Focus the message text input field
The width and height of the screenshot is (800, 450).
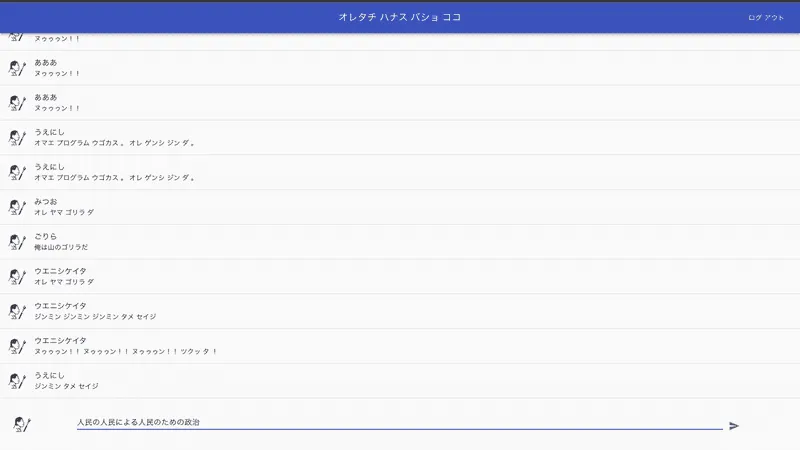tap(398, 423)
